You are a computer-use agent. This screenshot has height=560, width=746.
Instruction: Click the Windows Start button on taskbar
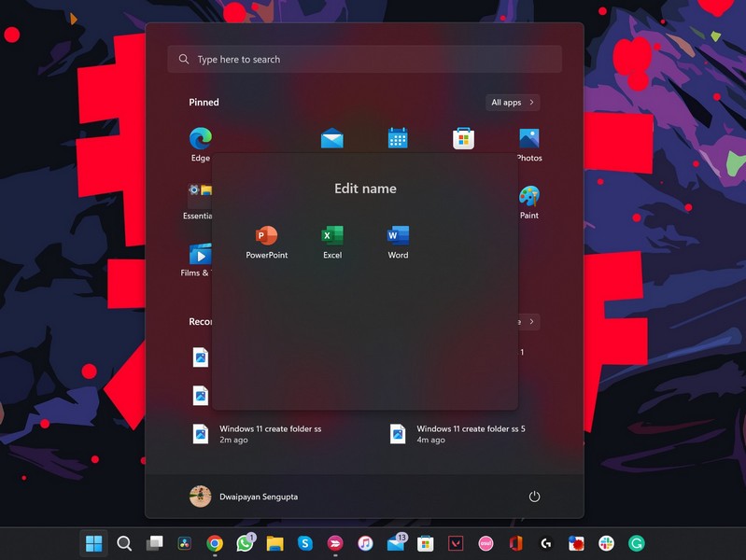[93, 543]
